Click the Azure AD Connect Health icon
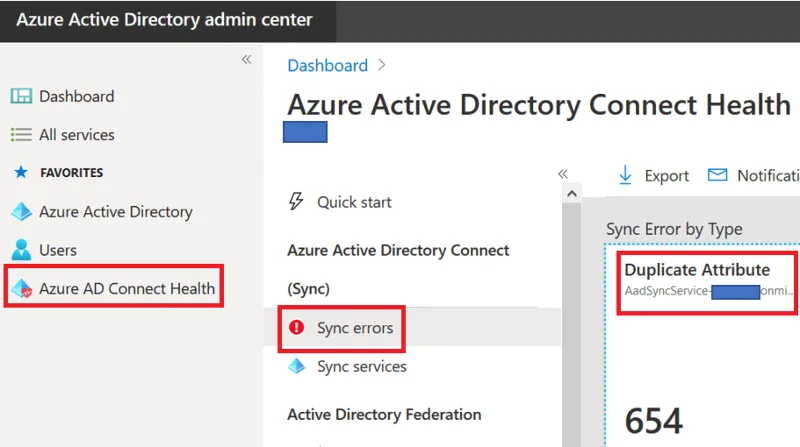The image size is (800, 447). (21, 288)
